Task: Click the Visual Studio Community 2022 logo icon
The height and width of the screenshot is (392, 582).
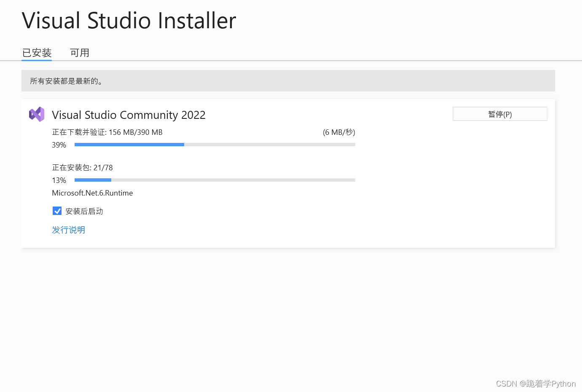Action: coord(37,114)
